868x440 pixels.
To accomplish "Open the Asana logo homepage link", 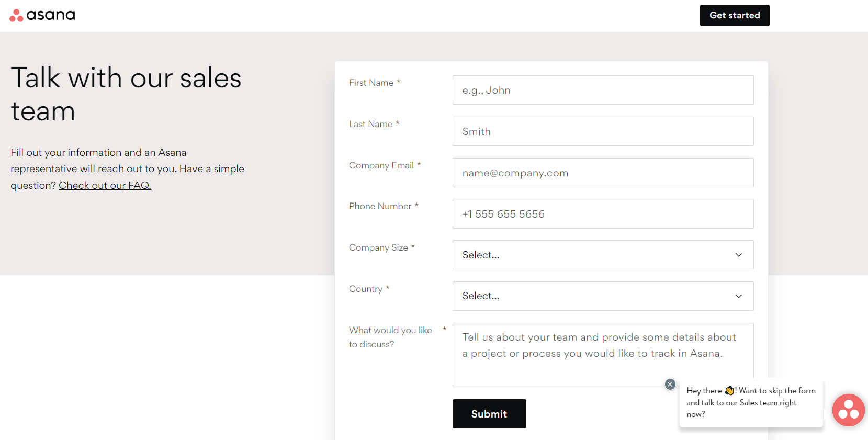I will click(x=42, y=15).
